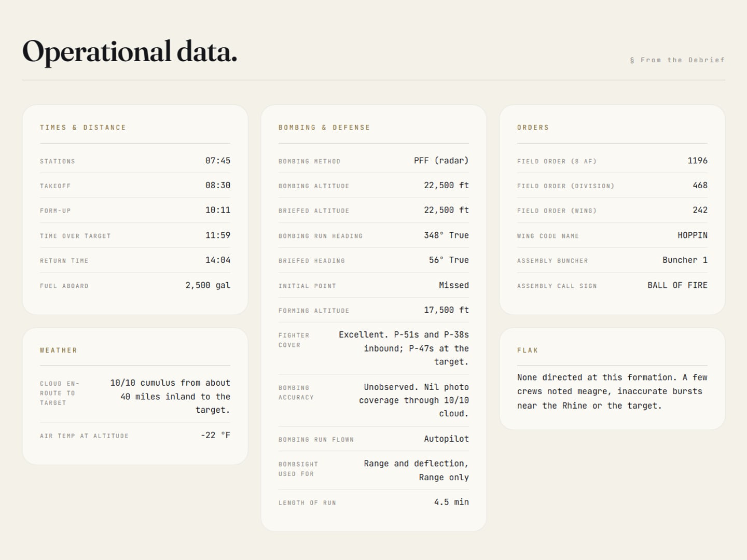Select the 8 AF field order 1196
Image resolution: width=747 pixels, height=560 pixels.
point(698,161)
